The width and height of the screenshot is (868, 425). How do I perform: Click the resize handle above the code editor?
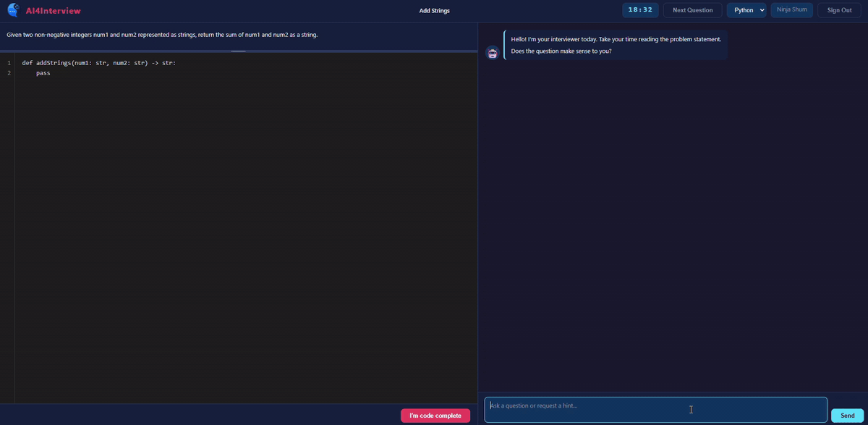(239, 51)
